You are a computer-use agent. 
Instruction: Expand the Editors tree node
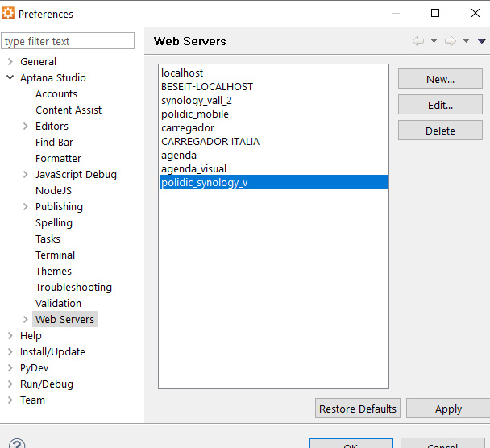pyautogui.click(x=25, y=126)
